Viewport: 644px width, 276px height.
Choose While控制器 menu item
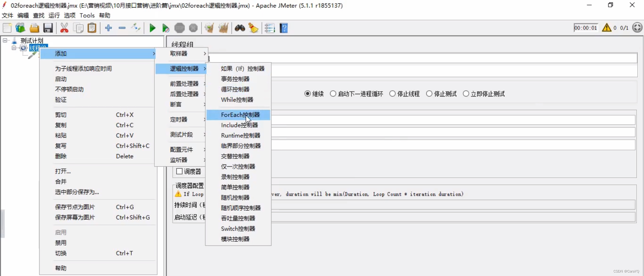(238, 100)
